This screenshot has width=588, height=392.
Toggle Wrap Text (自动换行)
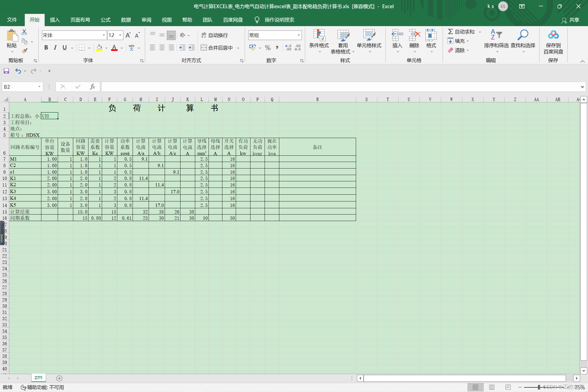(215, 35)
